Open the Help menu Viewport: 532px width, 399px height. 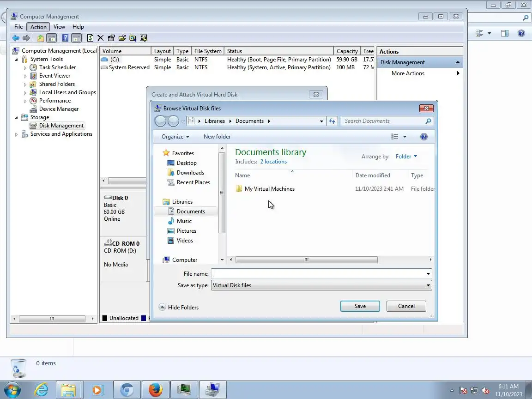point(78,27)
